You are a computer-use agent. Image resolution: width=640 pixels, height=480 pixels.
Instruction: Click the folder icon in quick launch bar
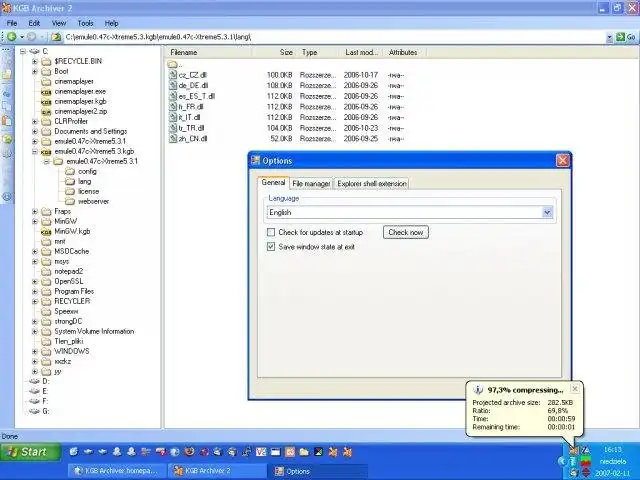click(x=304, y=452)
